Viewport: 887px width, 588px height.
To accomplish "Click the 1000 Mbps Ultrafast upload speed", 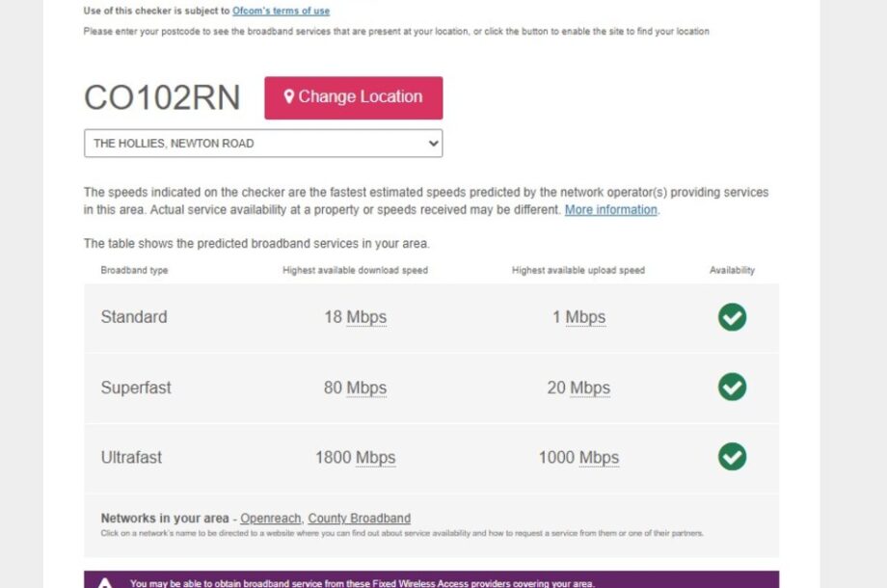I will (x=578, y=458).
